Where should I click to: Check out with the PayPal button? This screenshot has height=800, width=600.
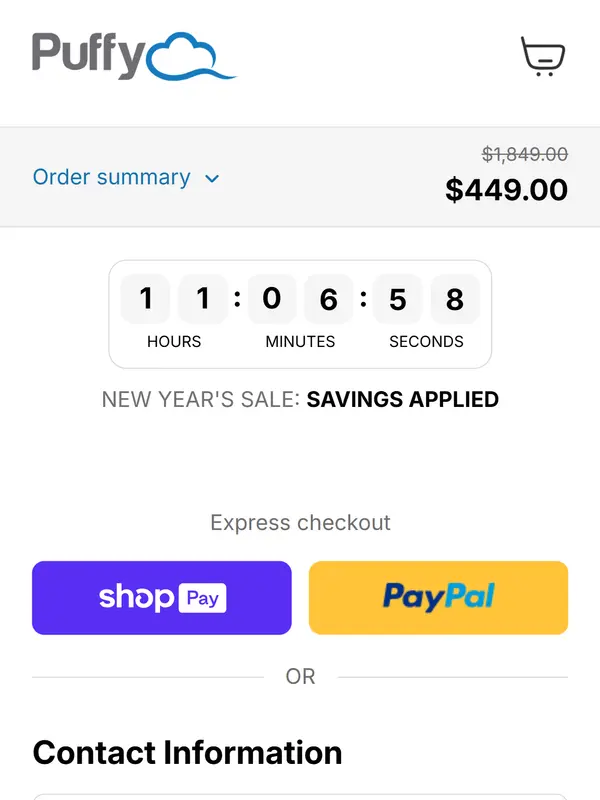coord(438,598)
